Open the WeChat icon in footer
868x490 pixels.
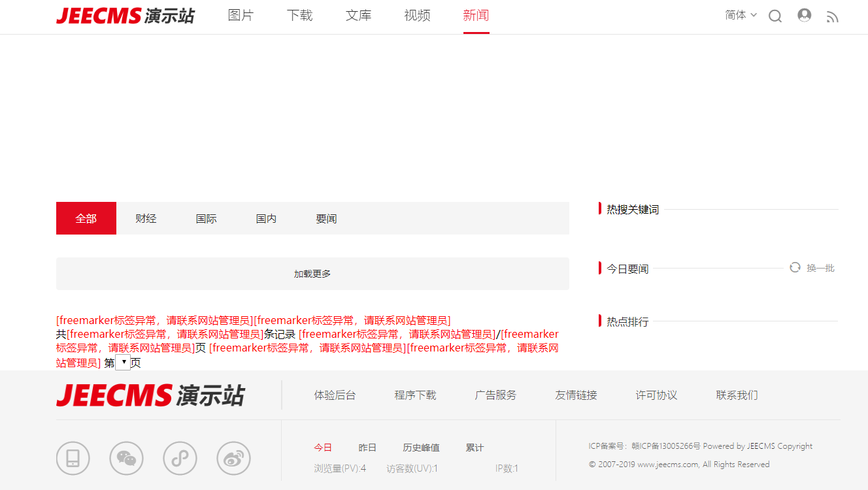(126, 458)
